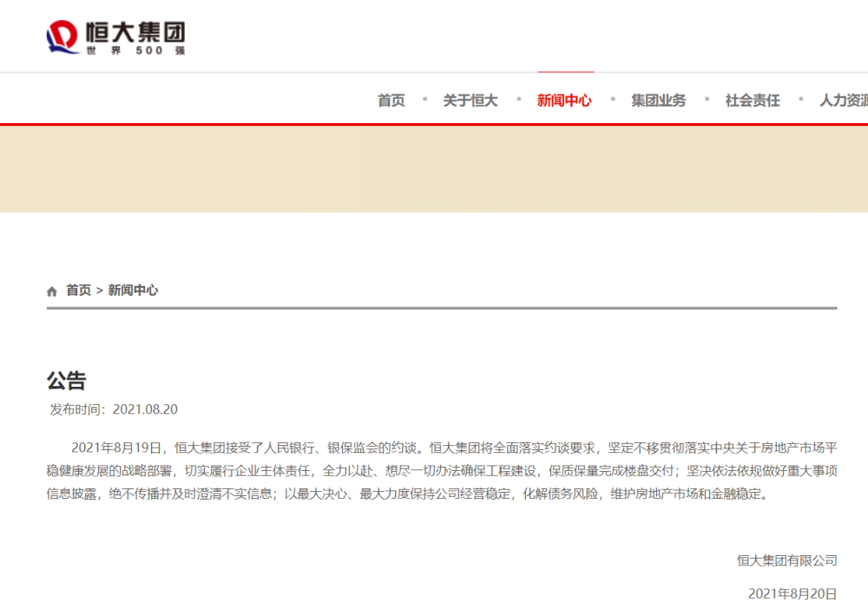Click the red underline indicator above 新闻中心

tap(565, 73)
